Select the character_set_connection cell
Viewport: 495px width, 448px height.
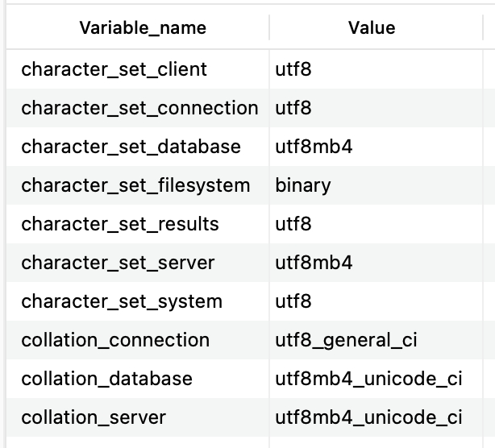(139, 108)
